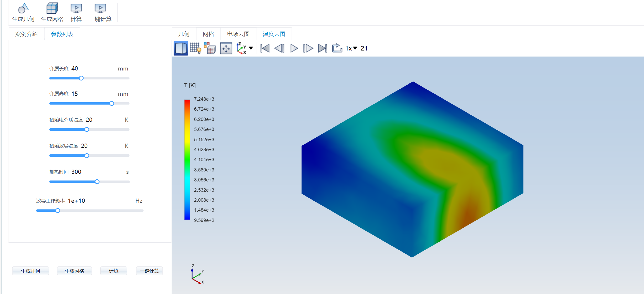Click the T [K] legend title

pyautogui.click(x=190, y=85)
